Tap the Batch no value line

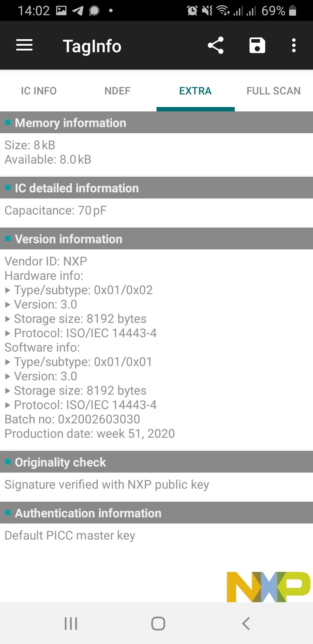[x=72, y=419]
